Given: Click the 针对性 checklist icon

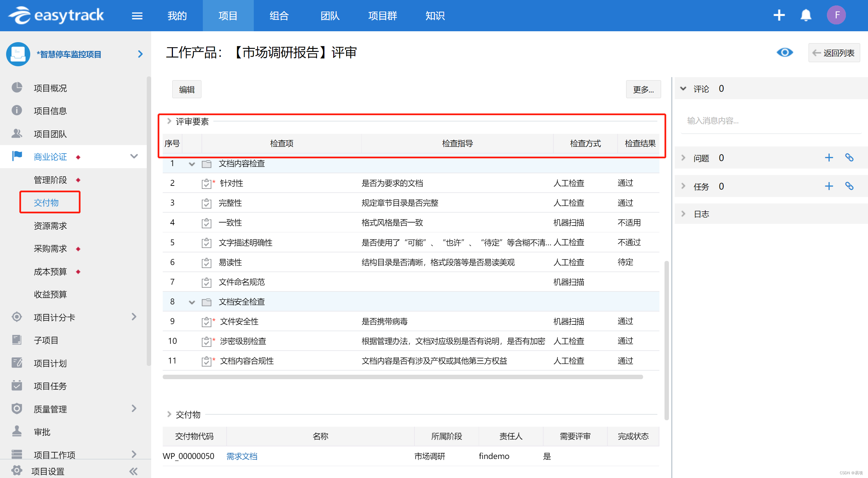Looking at the screenshot, I should [207, 183].
